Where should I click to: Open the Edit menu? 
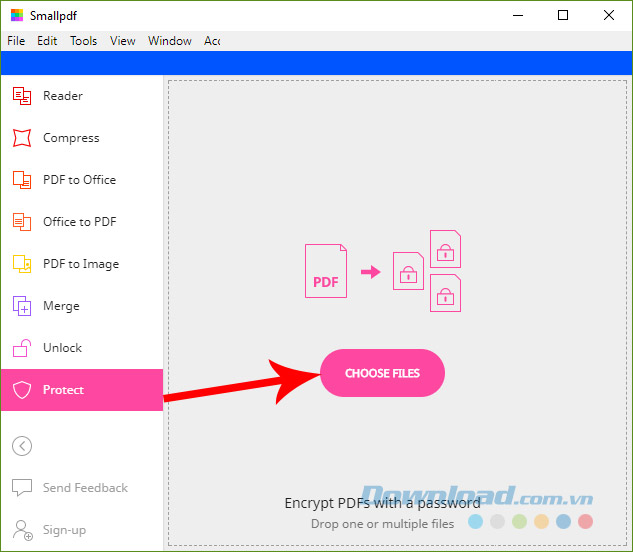(x=47, y=41)
